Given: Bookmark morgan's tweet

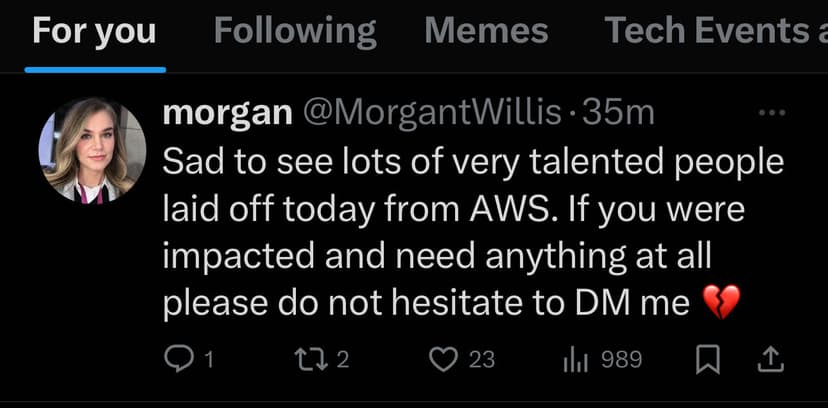Looking at the screenshot, I should pos(707,359).
